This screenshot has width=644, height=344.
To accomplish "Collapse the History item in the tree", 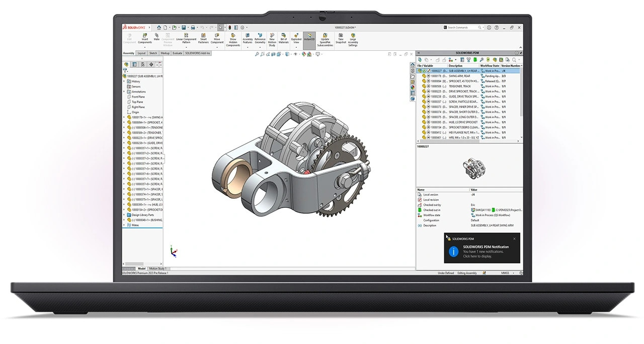I will click(x=124, y=81).
